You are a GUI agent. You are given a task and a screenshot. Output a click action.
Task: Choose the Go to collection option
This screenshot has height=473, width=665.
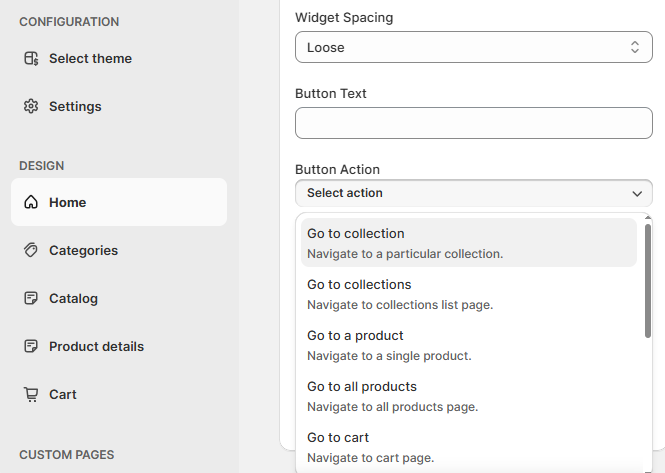(469, 243)
